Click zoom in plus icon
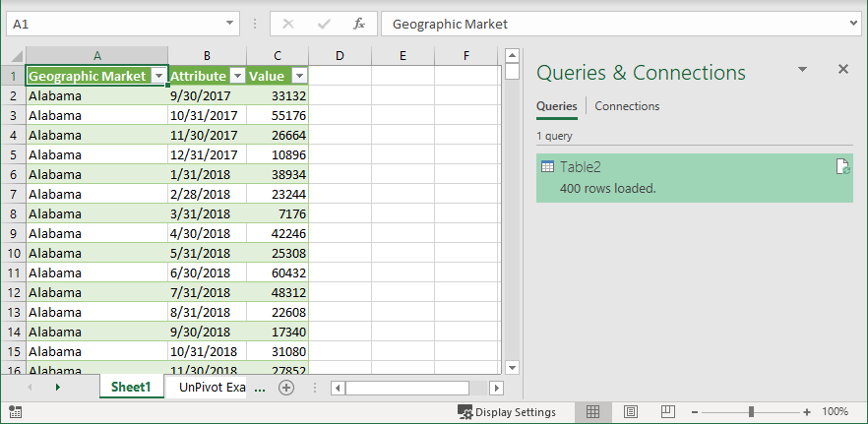 [807, 412]
